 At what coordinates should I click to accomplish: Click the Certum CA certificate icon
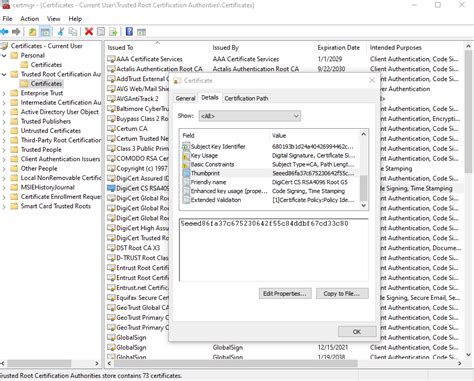(x=111, y=129)
